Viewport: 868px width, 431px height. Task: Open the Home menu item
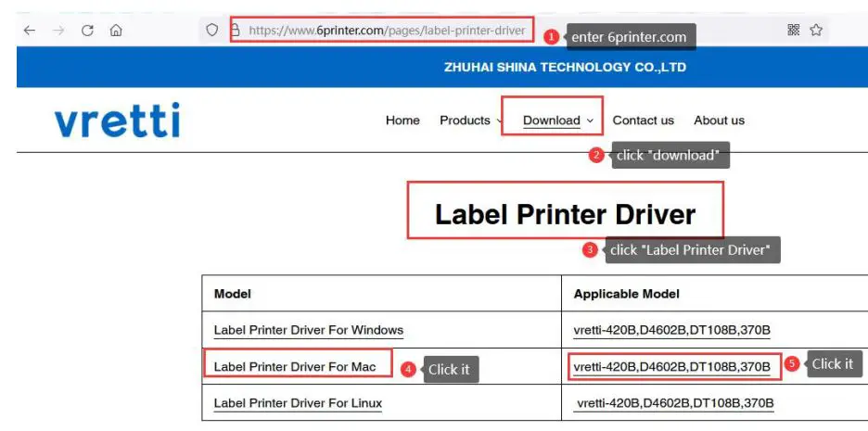tap(402, 120)
